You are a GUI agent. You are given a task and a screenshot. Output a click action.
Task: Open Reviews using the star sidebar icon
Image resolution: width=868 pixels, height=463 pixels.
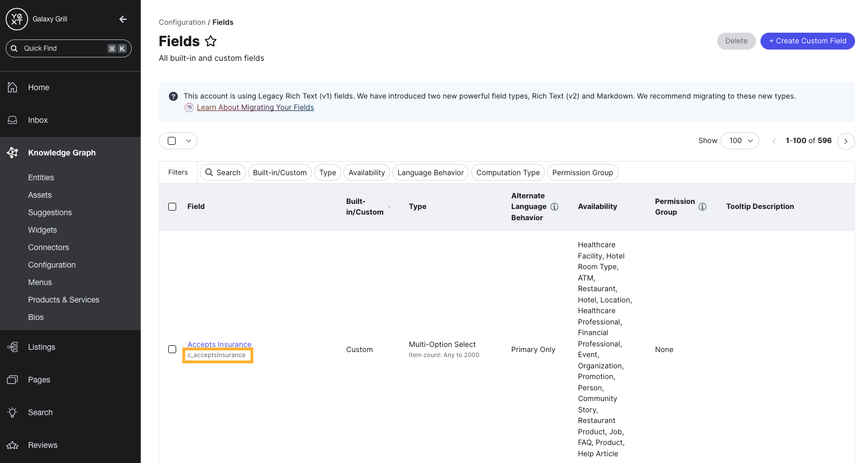coord(12,445)
